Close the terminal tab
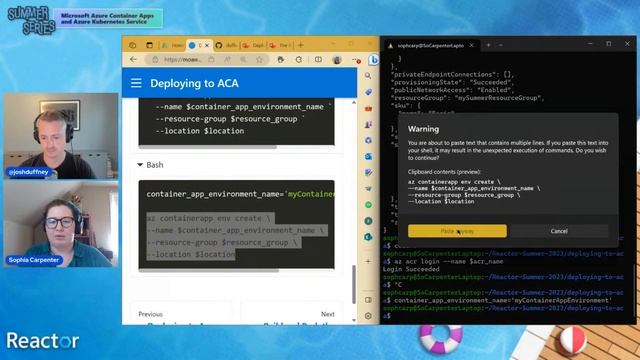 click(471, 45)
